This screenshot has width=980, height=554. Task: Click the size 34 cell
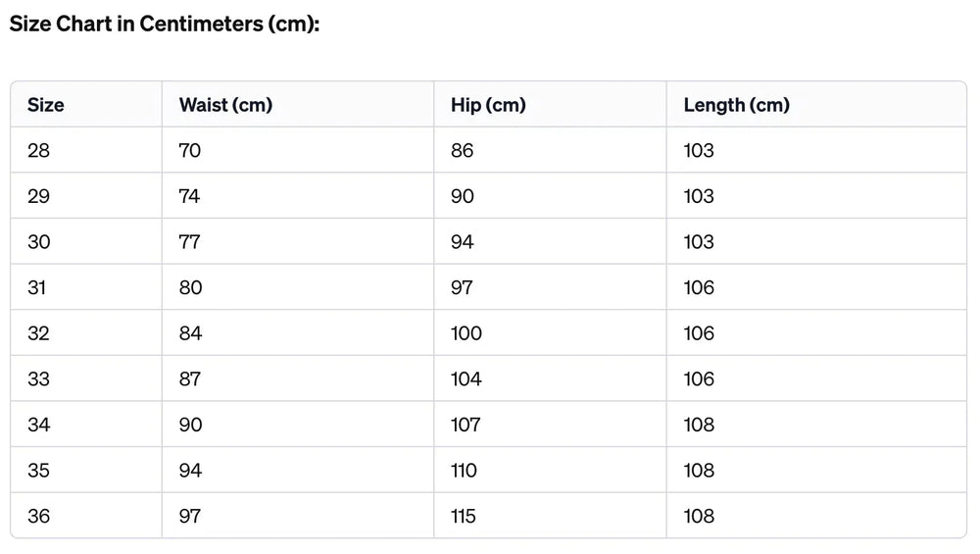pyautogui.click(x=38, y=425)
